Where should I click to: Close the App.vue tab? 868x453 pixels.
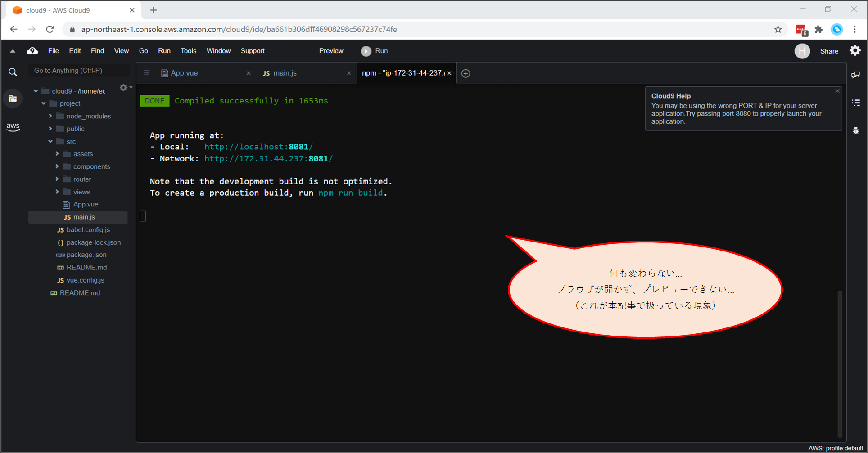click(x=249, y=73)
